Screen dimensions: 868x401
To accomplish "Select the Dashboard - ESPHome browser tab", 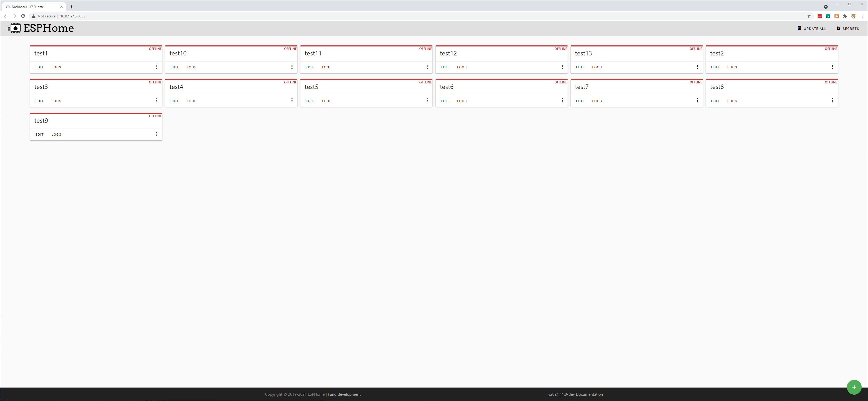I will pyautogui.click(x=34, y=7).
